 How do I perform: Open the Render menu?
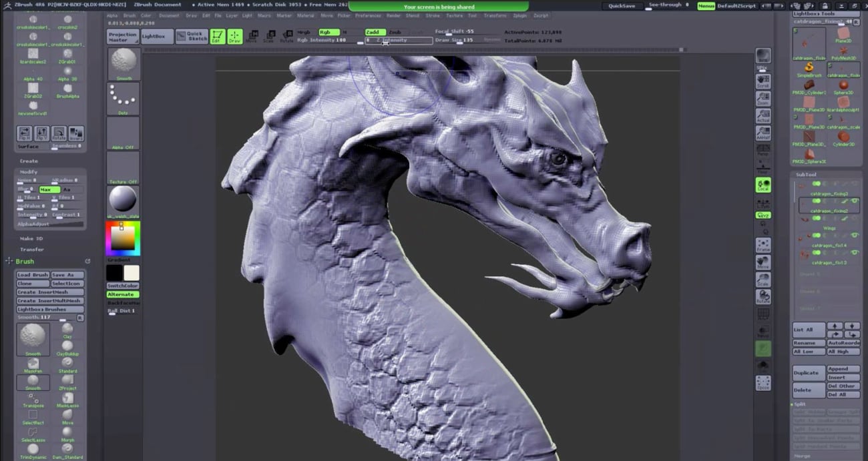tap(394, 15)
